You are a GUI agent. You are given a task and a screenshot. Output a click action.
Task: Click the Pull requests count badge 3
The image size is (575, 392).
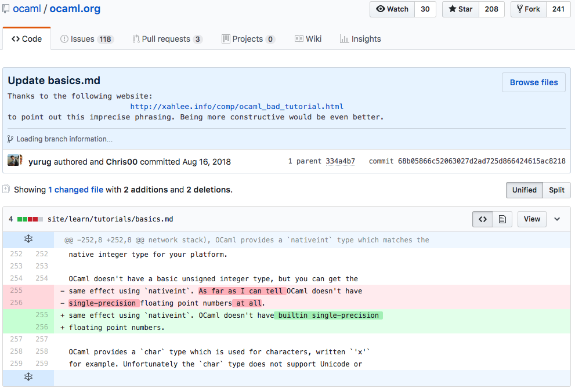[198, 39]
